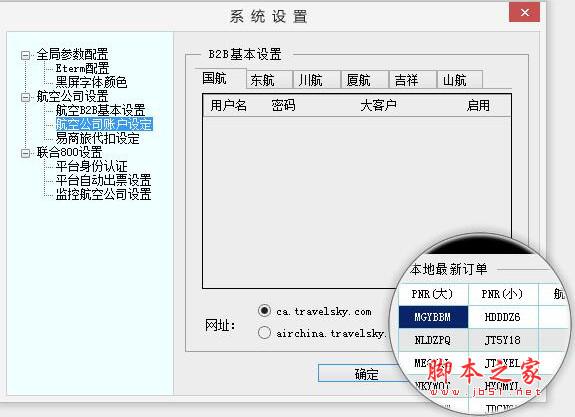Collapse the 全局参数配置 tree node
575x417 pixels.
(25, 55)
